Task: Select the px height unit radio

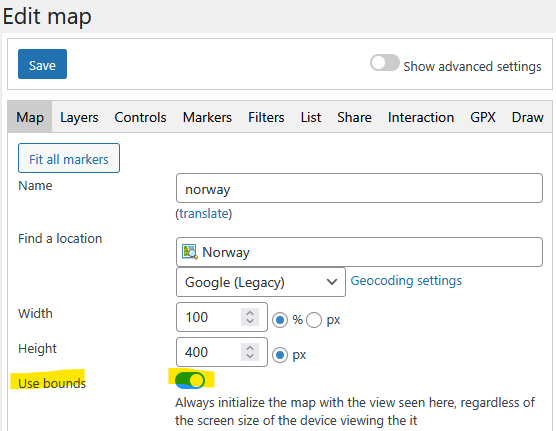Action: point(280,355)
